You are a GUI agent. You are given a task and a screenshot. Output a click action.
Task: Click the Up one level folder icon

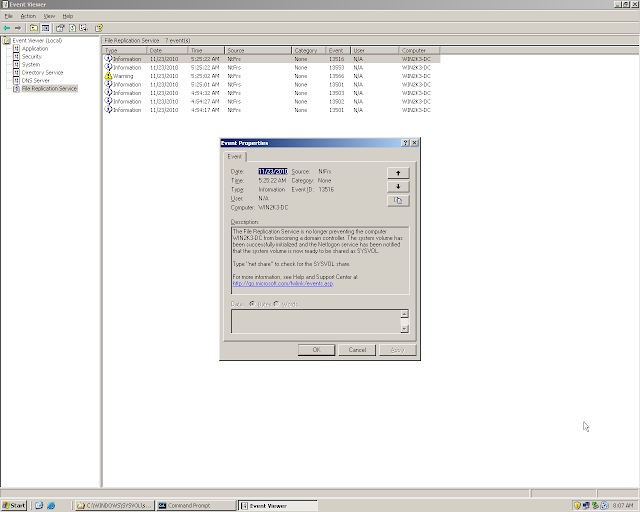point(33,28)
